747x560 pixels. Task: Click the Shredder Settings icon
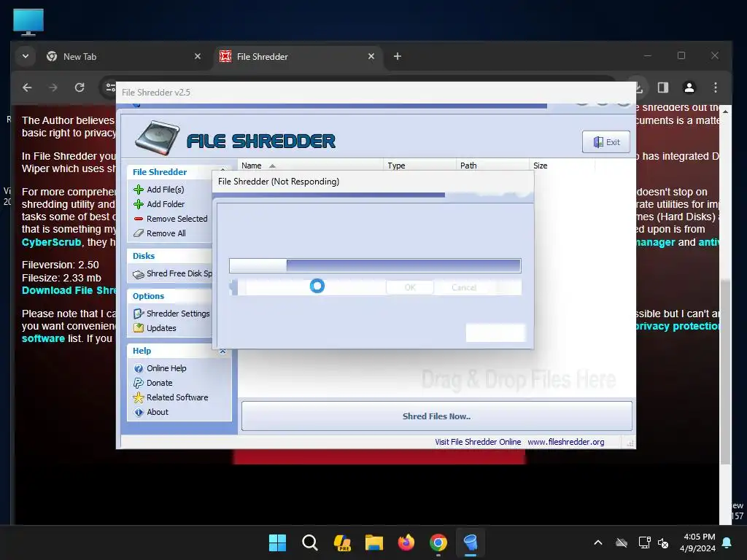click(139, 314)
